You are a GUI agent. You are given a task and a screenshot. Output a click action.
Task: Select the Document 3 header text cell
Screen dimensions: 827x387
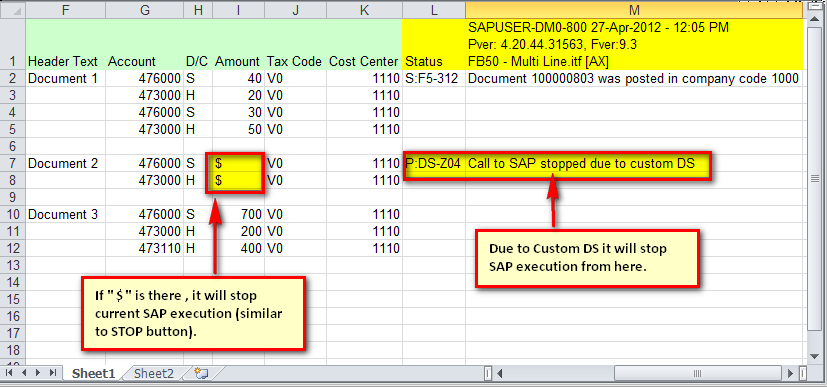(65, 215)
